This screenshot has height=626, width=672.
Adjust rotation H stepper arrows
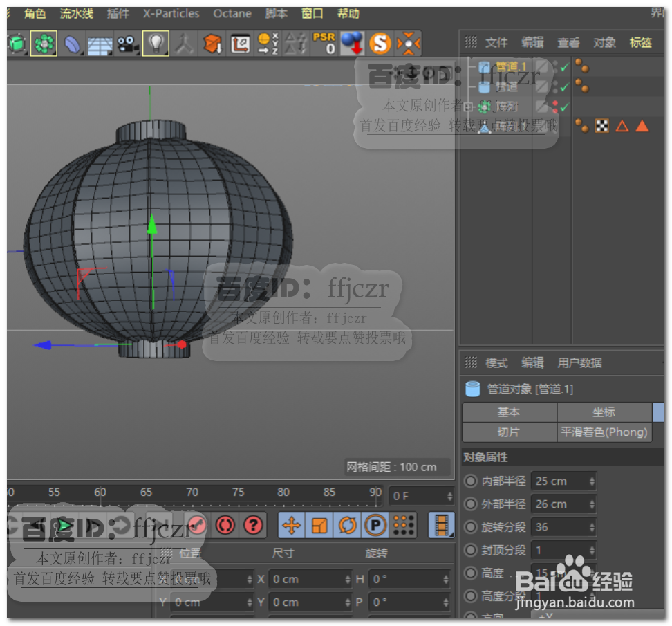tap(446, 580)
